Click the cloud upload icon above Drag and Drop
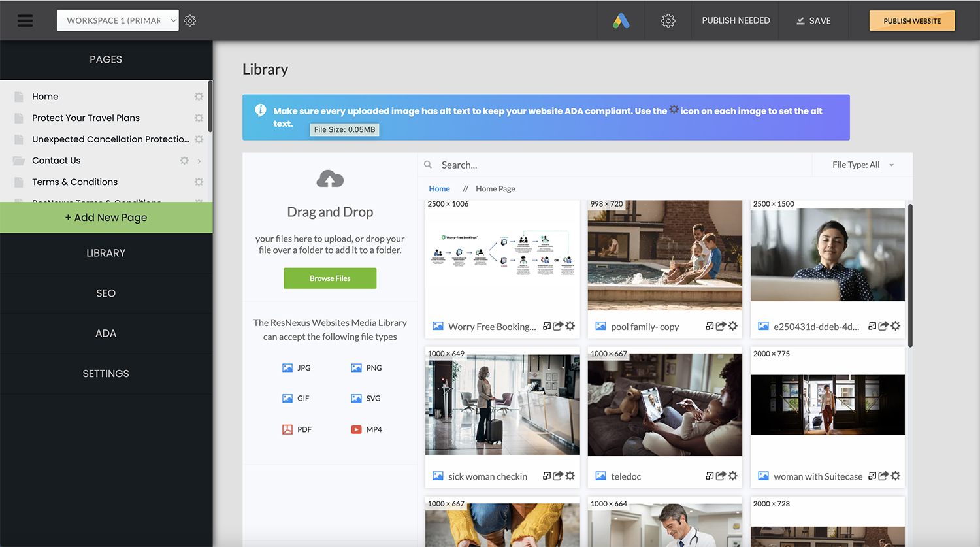 click(330, 179)
